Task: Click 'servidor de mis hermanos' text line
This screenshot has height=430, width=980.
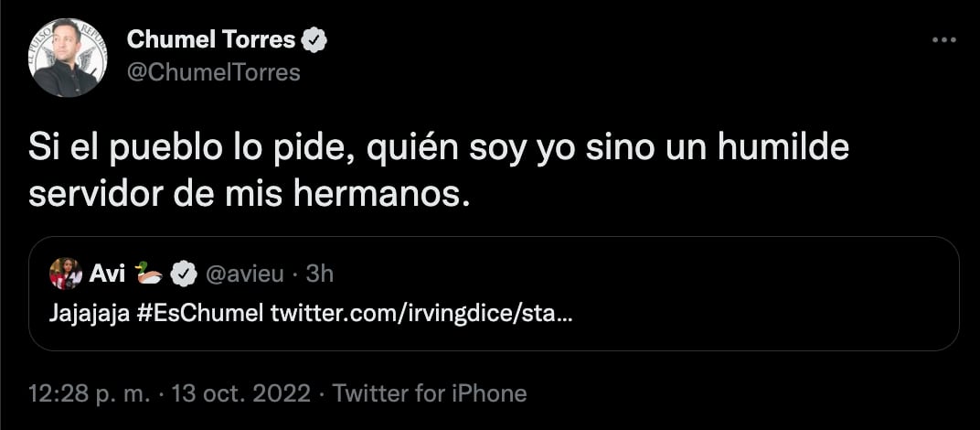Action: click(249, 194)
